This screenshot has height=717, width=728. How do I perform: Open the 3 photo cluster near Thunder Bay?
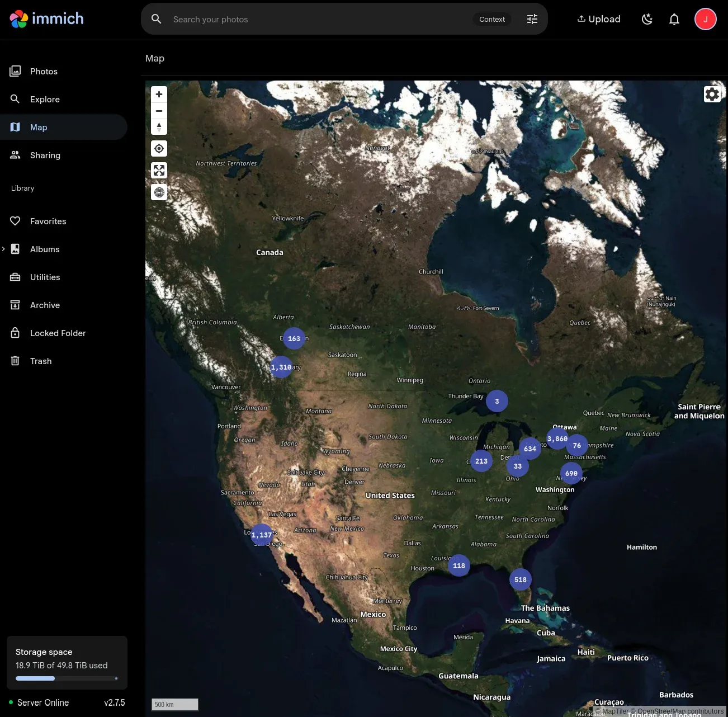(497, 401)
